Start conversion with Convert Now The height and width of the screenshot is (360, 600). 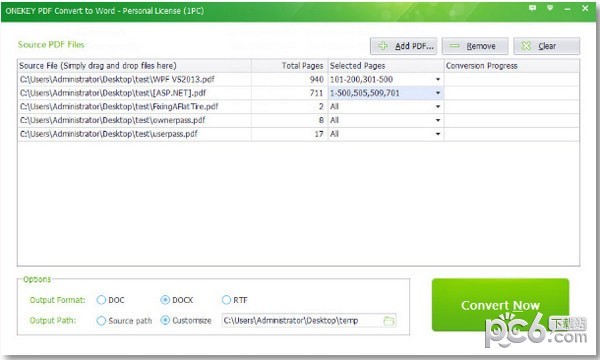(500, 305)
